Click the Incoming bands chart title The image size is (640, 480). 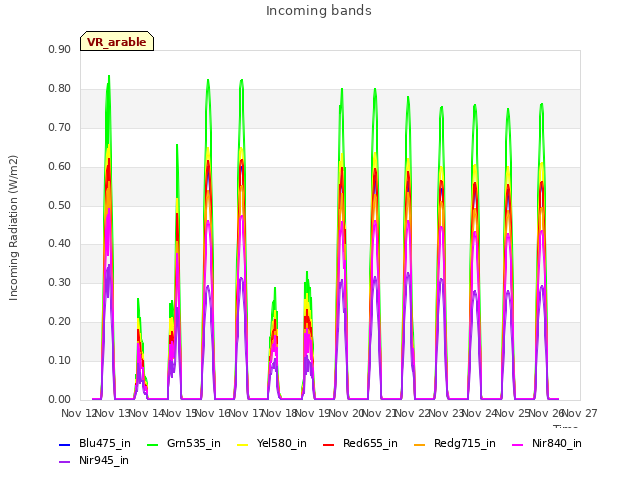tap(319, 11)
